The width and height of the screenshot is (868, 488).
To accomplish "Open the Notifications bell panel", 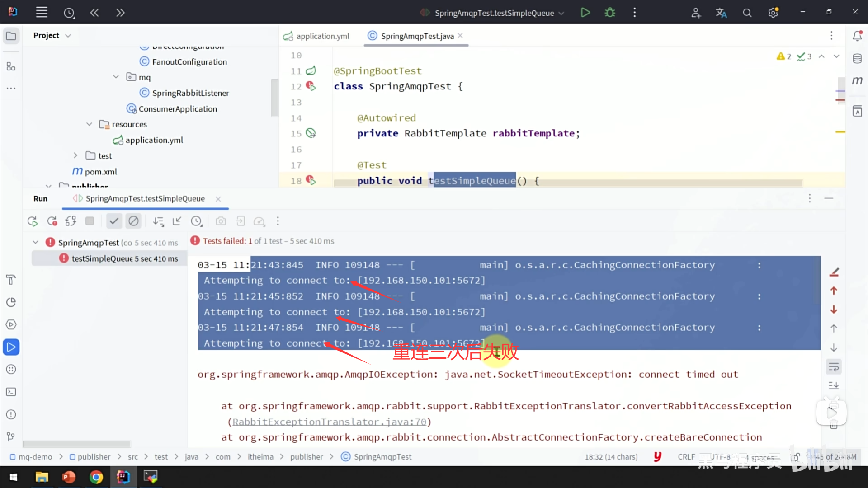I will click(x=857, y=36).
